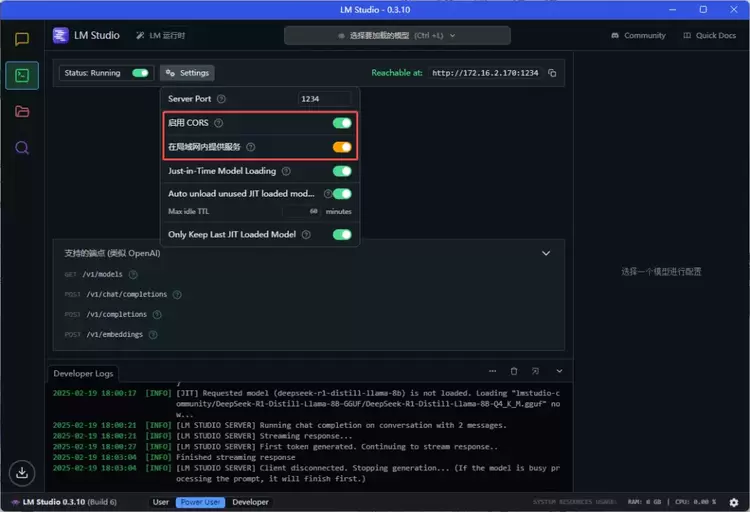
Task: Click the Server Port input field
Action: click(x=324, y=99)
